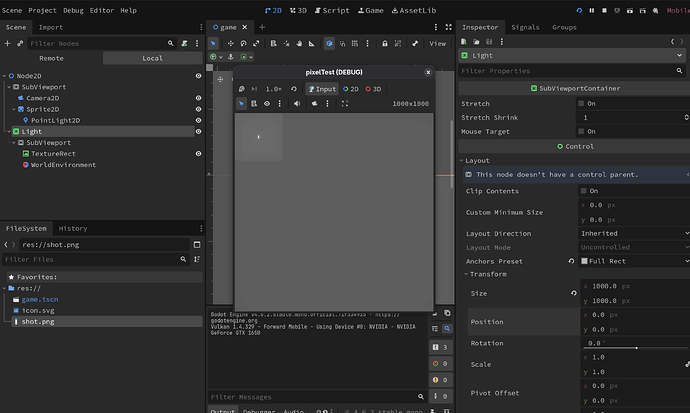This screenshot has width=690, height=413.
Task: Stop the running project
Action: click(x=604, y=11)
